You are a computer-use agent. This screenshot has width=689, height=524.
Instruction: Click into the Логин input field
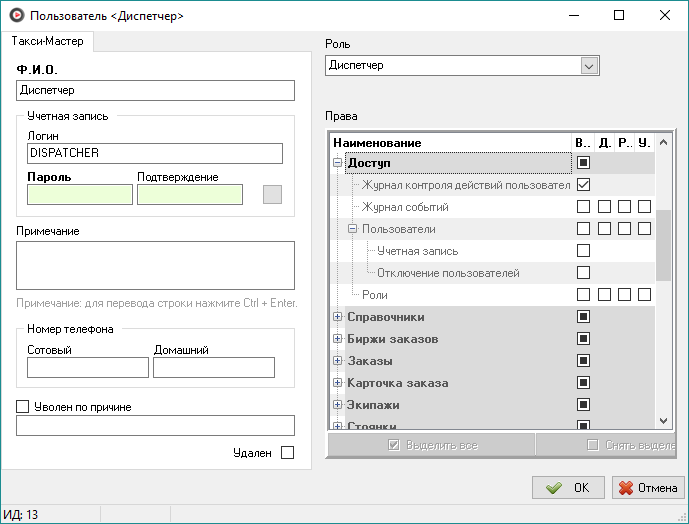(155, 153)
